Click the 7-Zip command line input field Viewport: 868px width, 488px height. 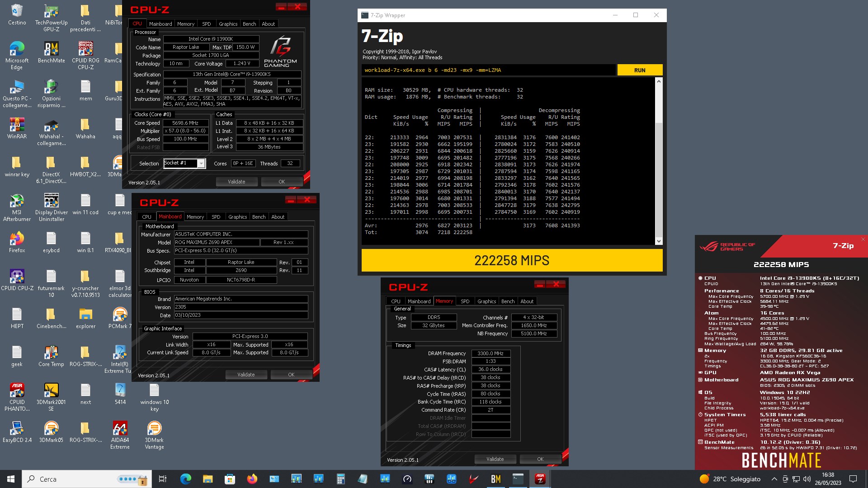click(x=488, y=70)
